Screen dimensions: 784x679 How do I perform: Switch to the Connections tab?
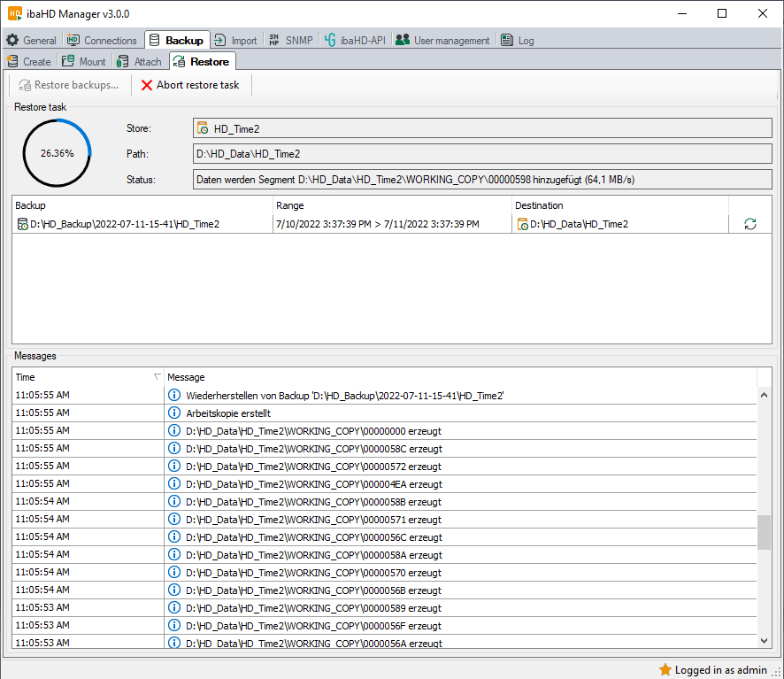click(103, 40)
